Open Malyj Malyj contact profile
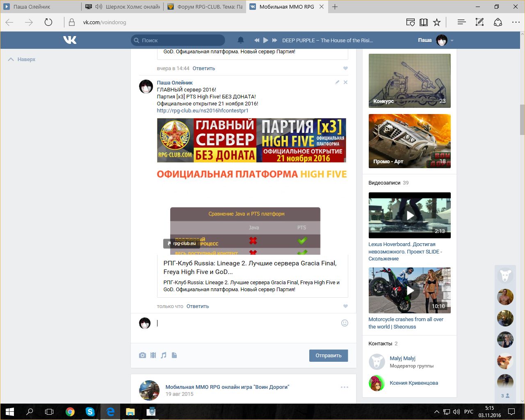The width and height of the screenshot is (525, 420). pyautogui.click(x=402, y=358)
